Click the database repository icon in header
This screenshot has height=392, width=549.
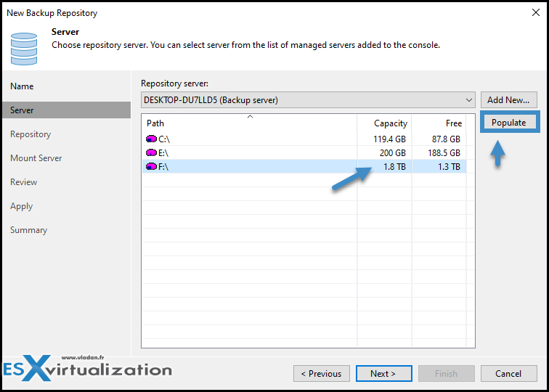[24, 49]
